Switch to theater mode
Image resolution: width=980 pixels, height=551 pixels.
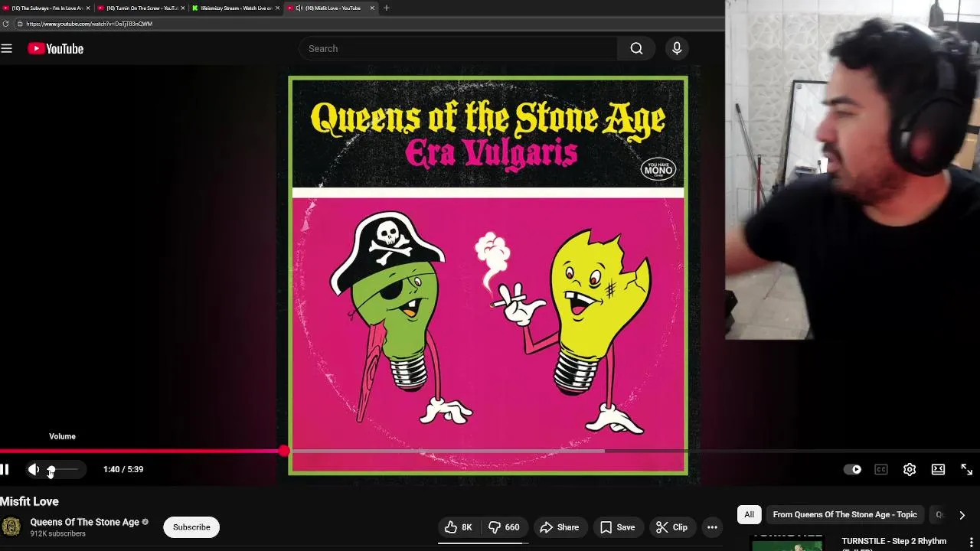click(x=938, y=469)
